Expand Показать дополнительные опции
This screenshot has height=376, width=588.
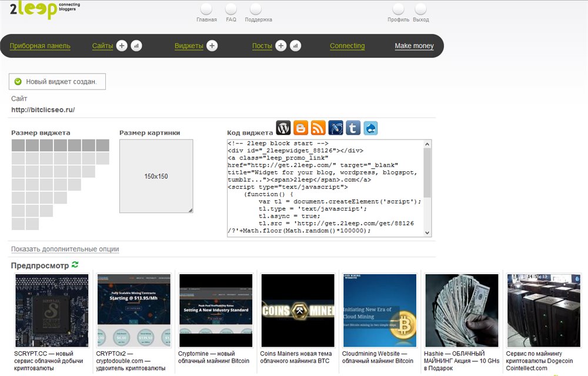click(x=65, y=249)
